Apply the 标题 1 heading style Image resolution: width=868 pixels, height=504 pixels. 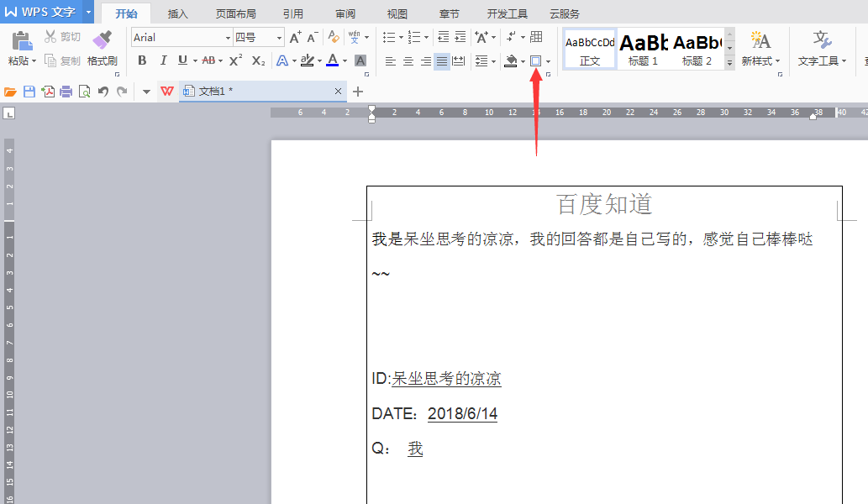644,49
